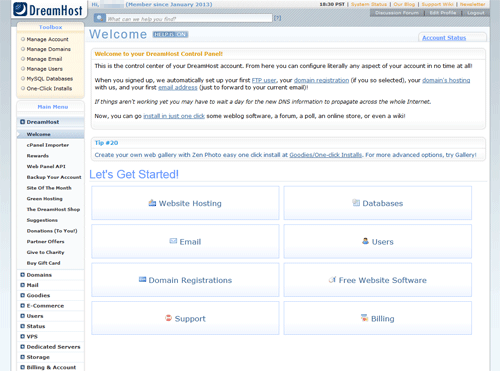Screen dimensions: 500x371
Task: Expand the VPS menu section
Action: pyautogui.click(x=22, y=336)
